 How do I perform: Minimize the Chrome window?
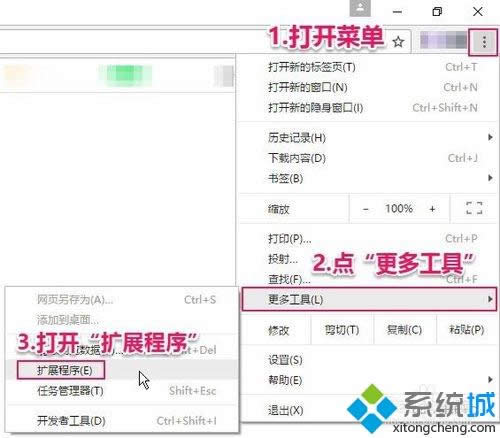[x=397, y=12]
